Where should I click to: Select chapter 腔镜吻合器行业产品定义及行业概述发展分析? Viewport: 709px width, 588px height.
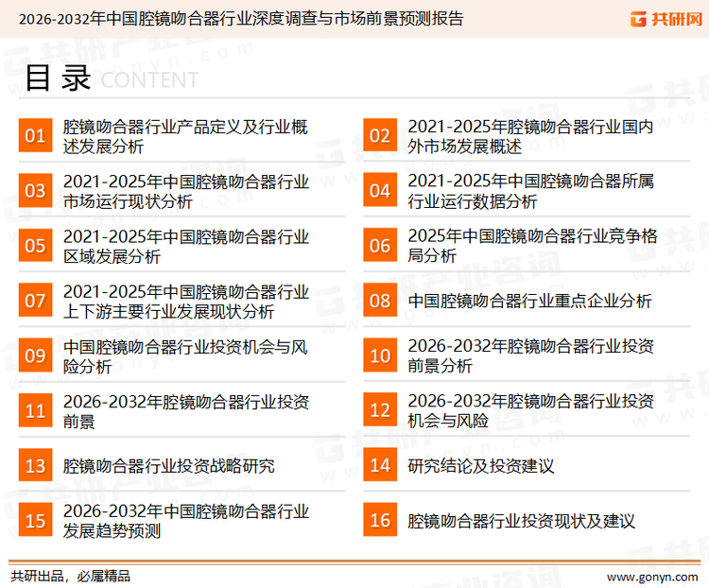point(185,136)
